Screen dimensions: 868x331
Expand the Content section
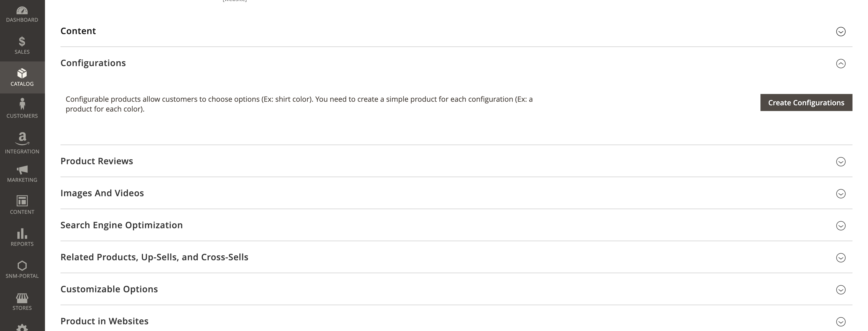841,31
